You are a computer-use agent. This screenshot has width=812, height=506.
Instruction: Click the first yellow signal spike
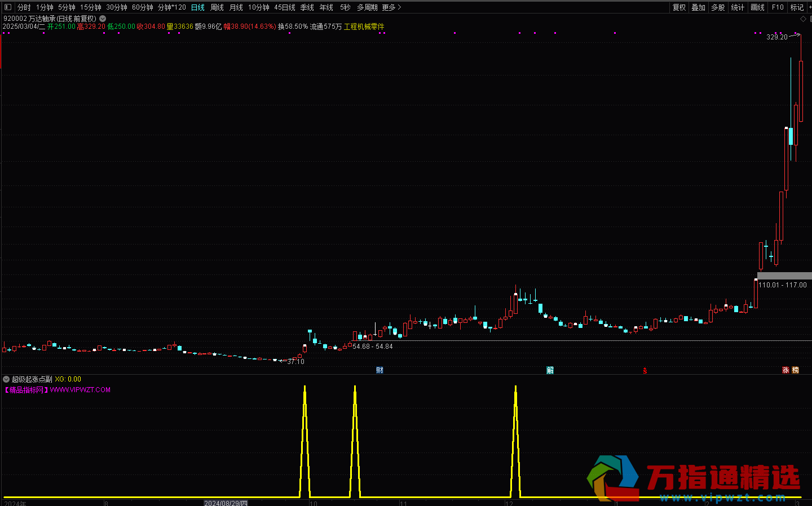[305, 442]
